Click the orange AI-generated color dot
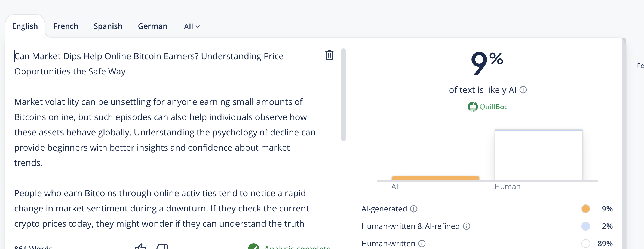The width and height of the screenshot is (644, 249). [x=585, y=209]
